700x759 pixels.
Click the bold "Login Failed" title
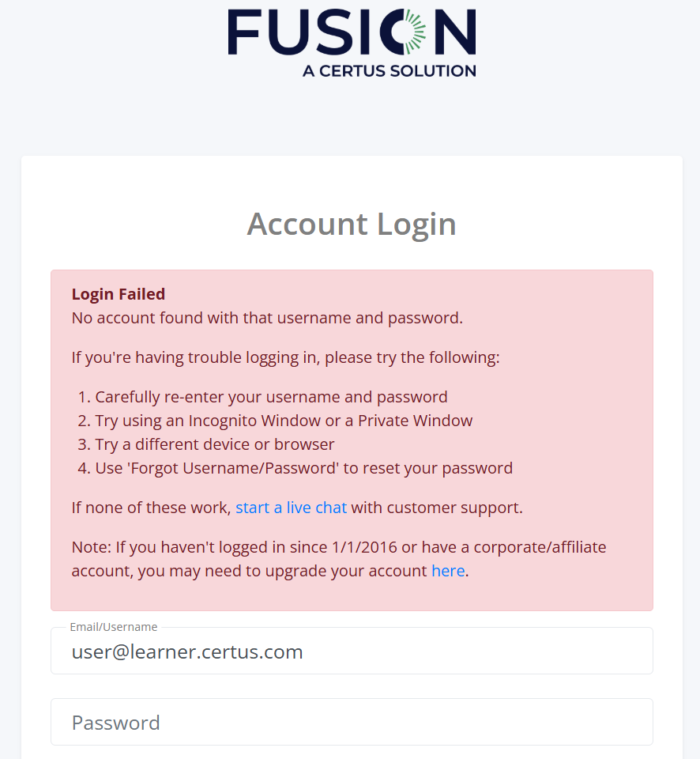click(119, 294)
